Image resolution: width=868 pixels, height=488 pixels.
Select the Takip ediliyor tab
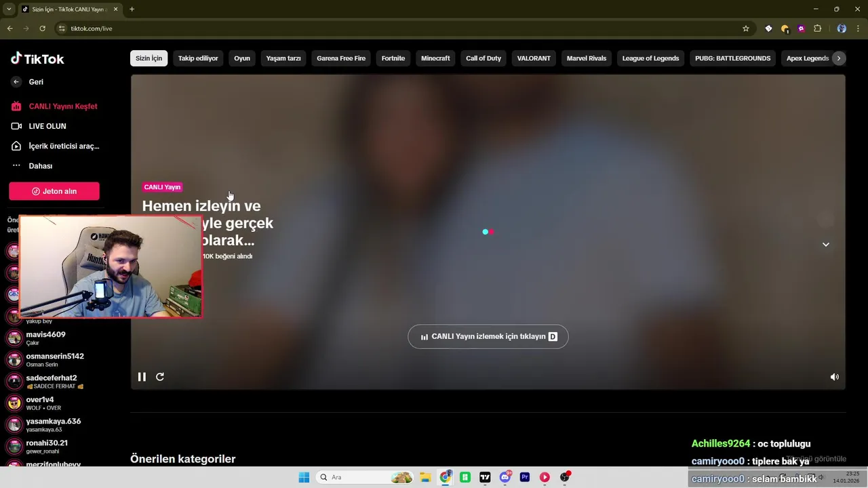click(198, 58)
